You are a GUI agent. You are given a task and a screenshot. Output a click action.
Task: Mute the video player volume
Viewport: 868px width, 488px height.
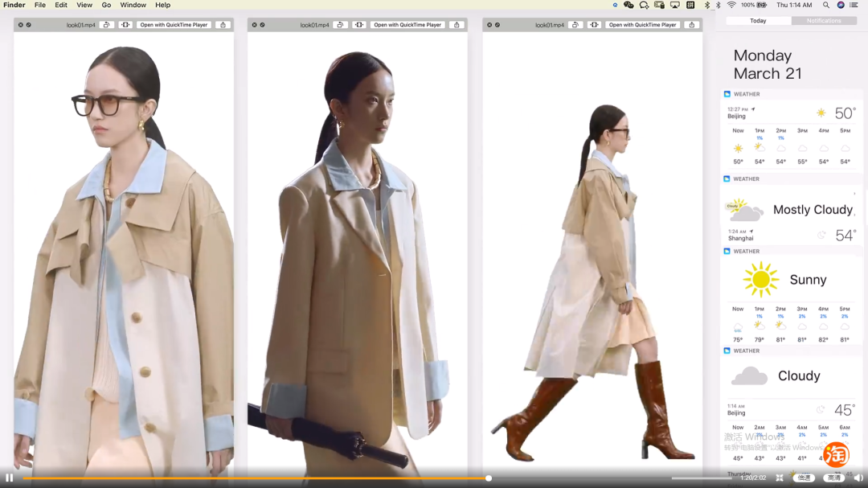pos(858,478)
